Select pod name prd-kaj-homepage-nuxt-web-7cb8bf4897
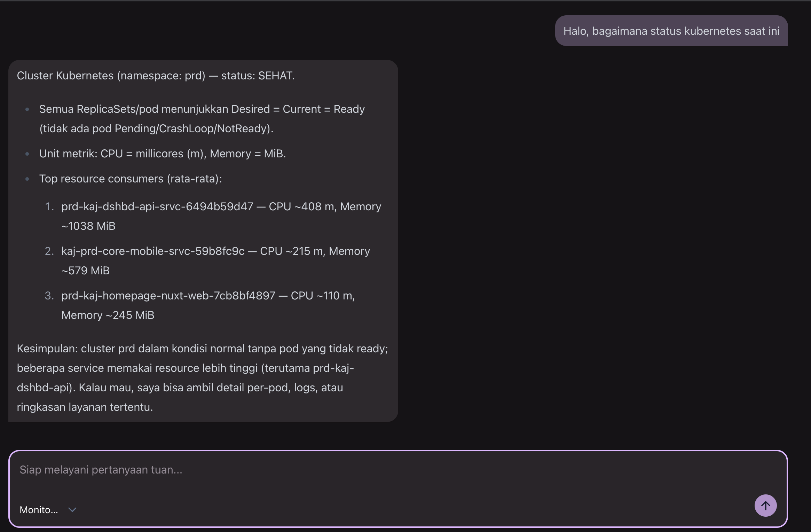Image resolution: width=811 pixels, height=532 pixels. click(168, 296)
